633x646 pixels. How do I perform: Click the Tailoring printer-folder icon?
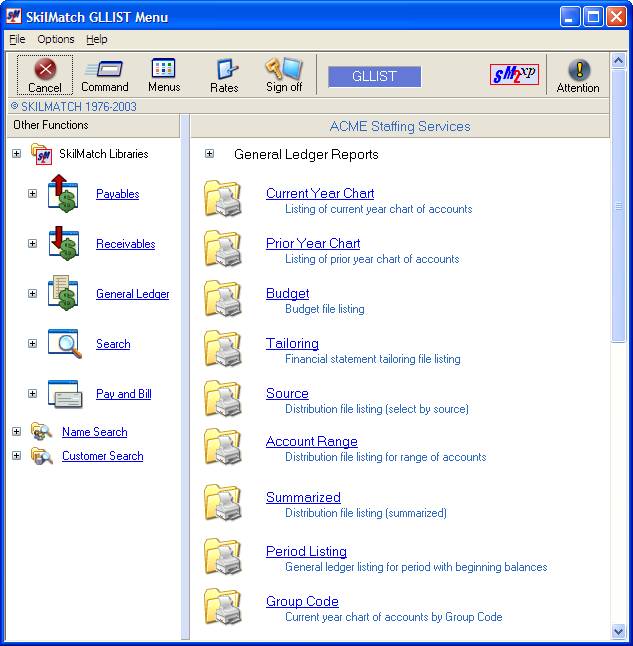click(x=223, y=349)
